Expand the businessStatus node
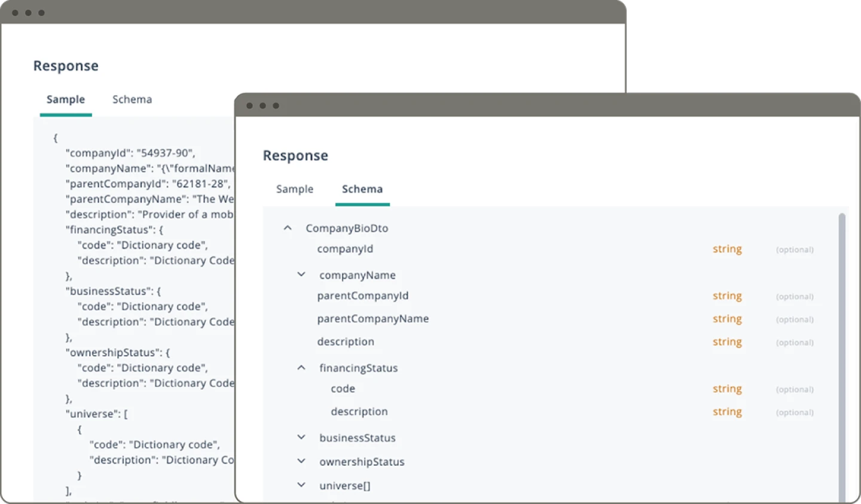The image size is (861, 504). [301, 437]
